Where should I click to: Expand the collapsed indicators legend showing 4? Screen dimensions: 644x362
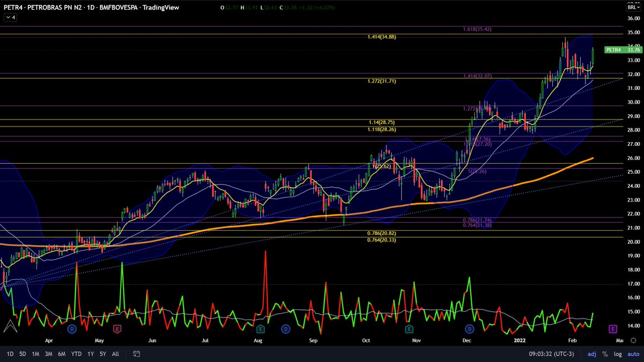pos(11,18)
